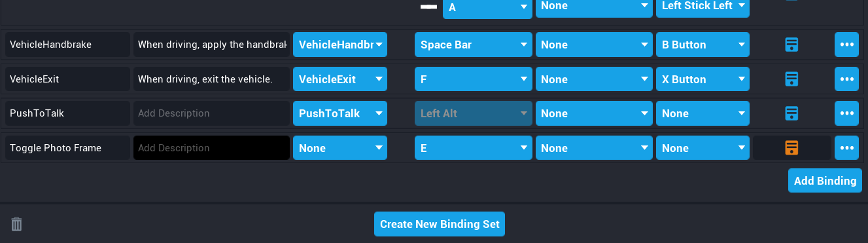Open the E key dropdown for Toggle Photo Frame
This screenshot has height=243, width=868.
[473, 148]
